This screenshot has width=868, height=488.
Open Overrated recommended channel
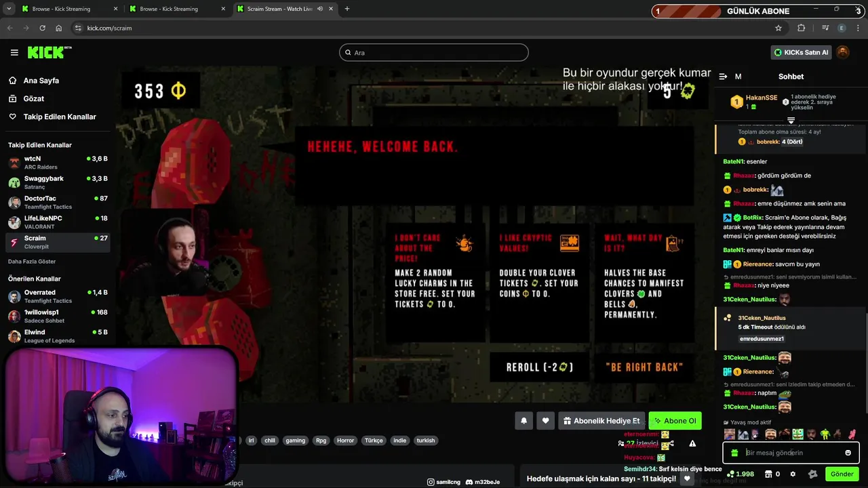point(58,296)
